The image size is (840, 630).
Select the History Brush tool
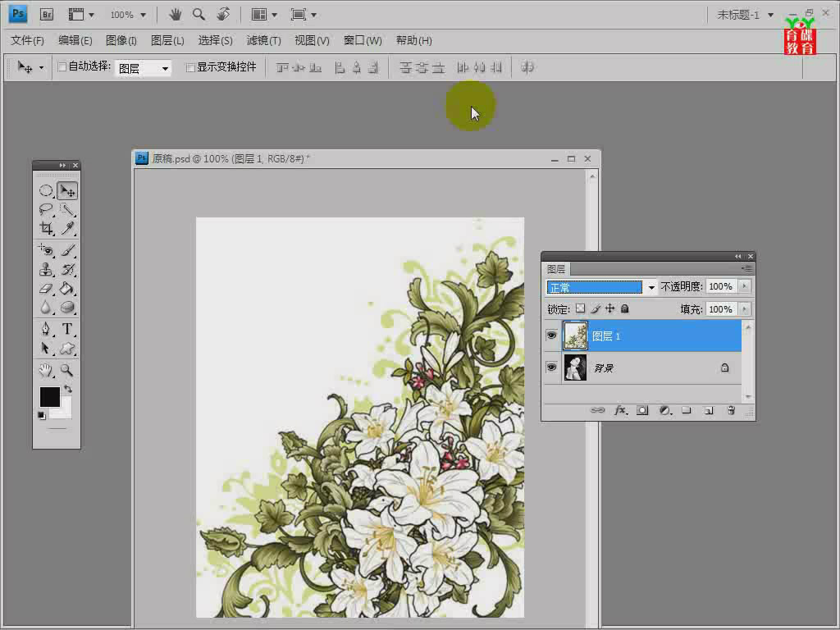67,269
